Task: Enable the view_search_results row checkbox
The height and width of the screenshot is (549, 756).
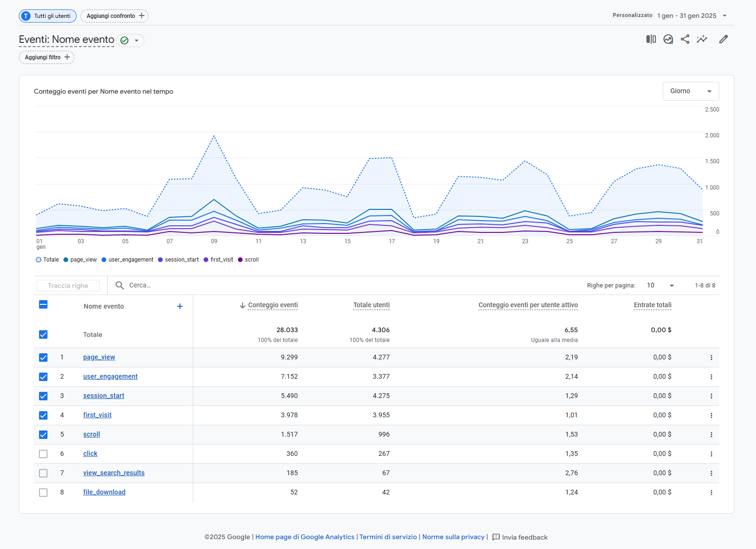Action: coord(43,473)
